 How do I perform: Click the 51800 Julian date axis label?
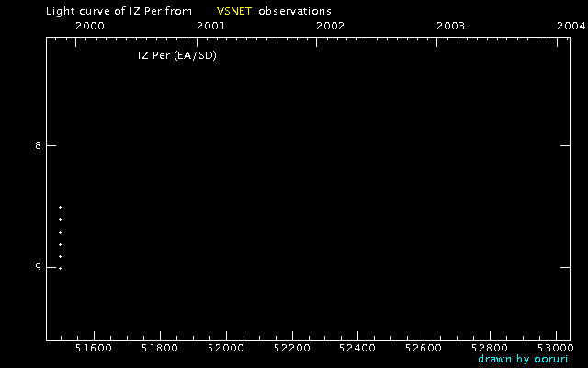coord(159,349)
